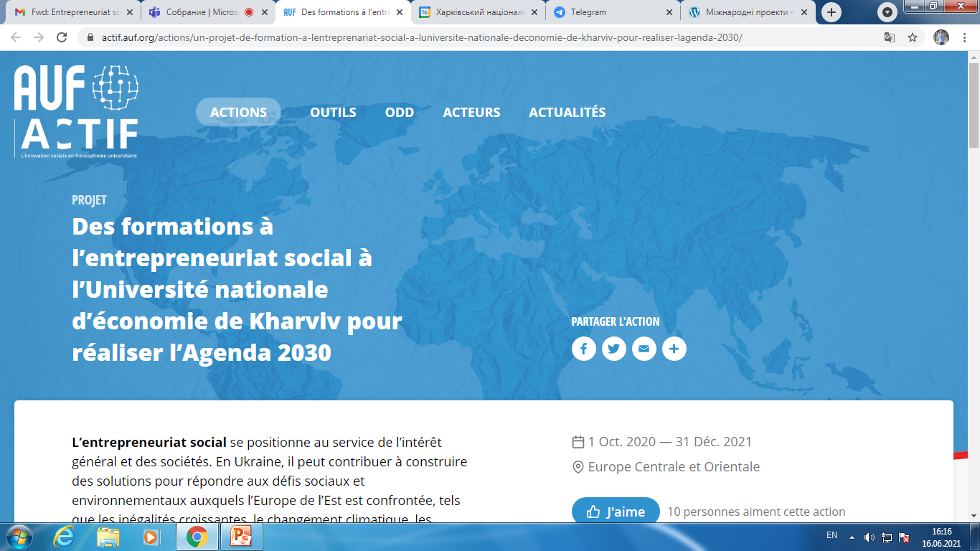This screenshot has height=551, width=980.
Task: Open the Action Center flag icon
Action: pos(905,537)
